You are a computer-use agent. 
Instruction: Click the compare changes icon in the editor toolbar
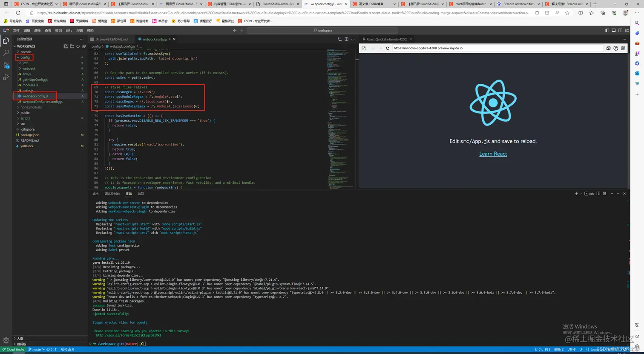[x=340, y=39]
